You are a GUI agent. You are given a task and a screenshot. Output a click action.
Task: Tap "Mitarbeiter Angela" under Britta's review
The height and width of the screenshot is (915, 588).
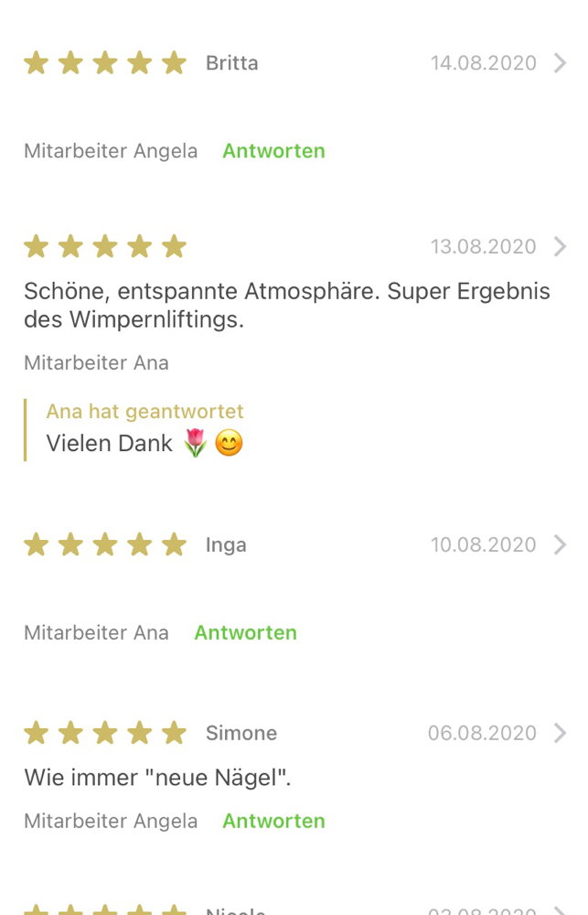tap(111, 151)
